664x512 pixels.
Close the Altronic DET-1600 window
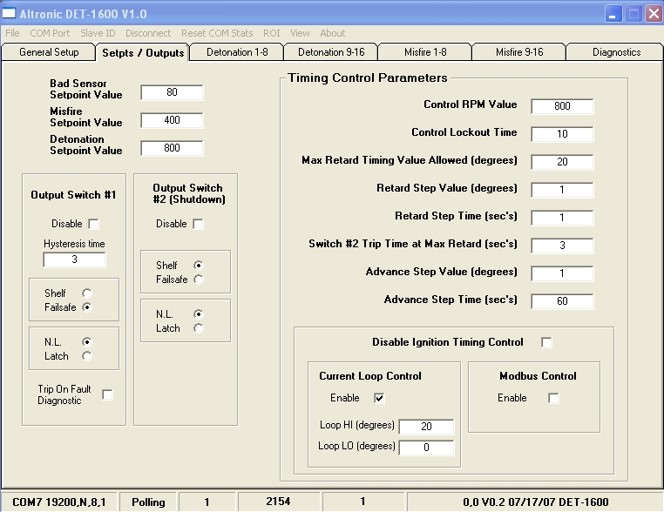tap(654, 14)
